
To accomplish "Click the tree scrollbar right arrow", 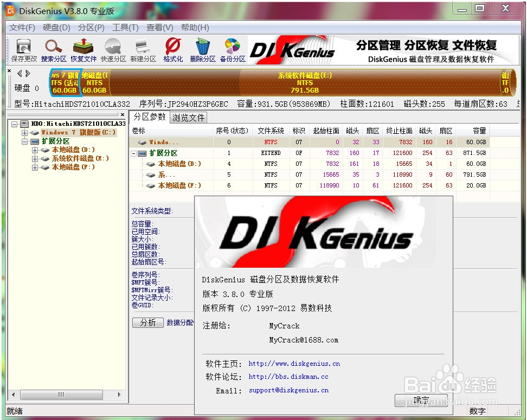I will (x=119, y=395).
